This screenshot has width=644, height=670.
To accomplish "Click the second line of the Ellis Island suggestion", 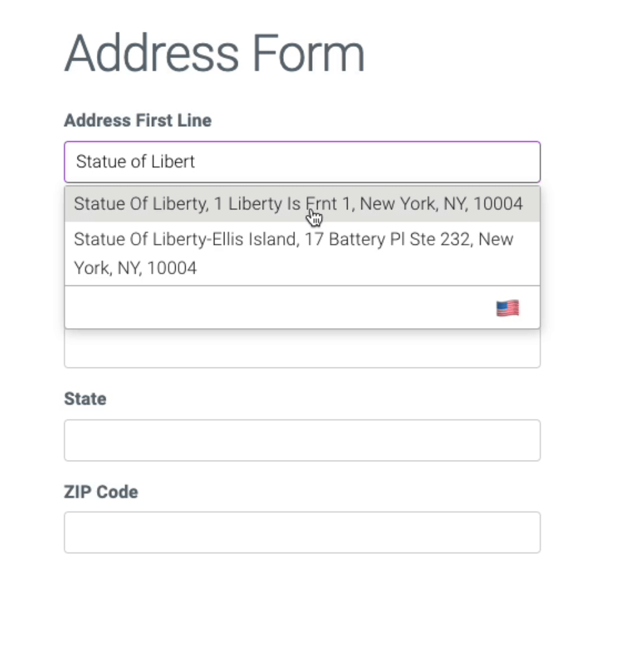I will coord(135,267).
